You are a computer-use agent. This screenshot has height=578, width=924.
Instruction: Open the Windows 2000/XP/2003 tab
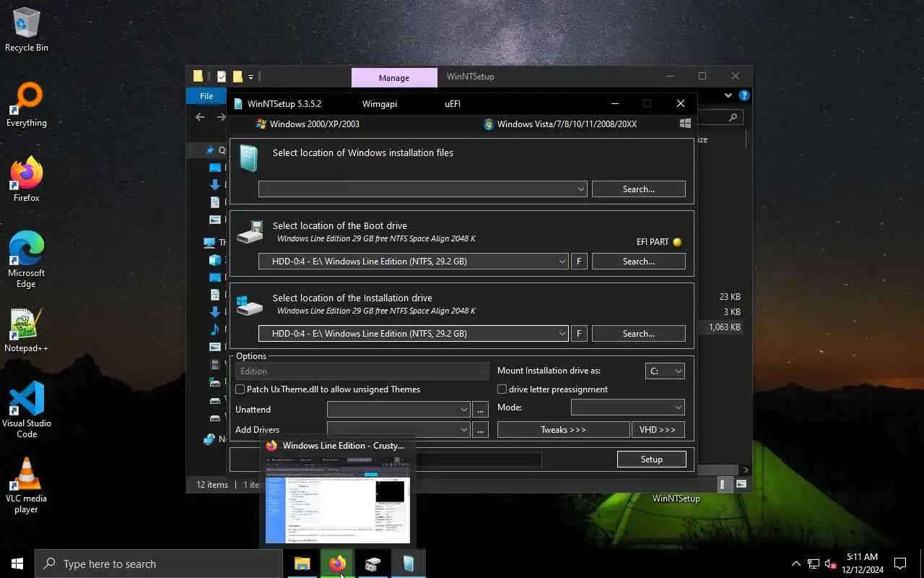coord(308,124)
